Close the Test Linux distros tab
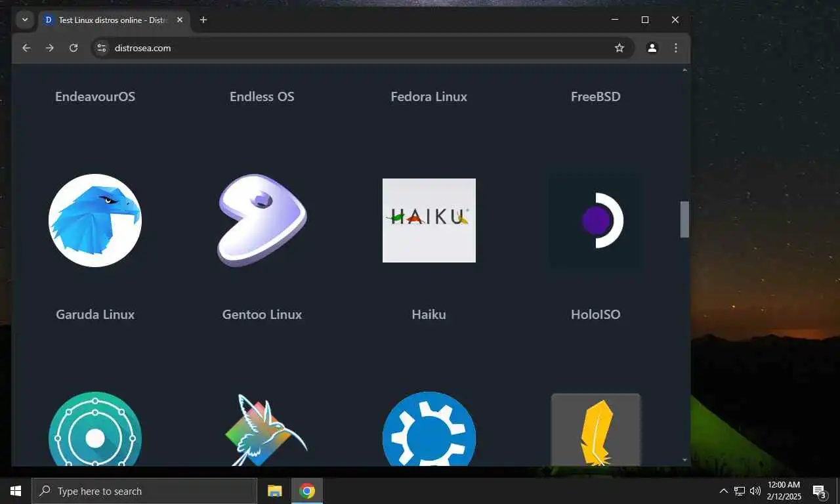This screenshot has width=840, height=504. coord(180,20)
